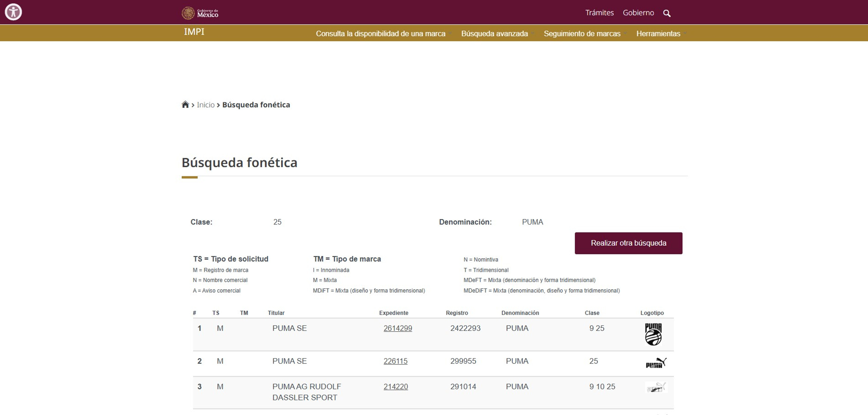Click the search magnifier icon
Screen dimensions: 868x415
pyautogui.click(x=667, y=13)
